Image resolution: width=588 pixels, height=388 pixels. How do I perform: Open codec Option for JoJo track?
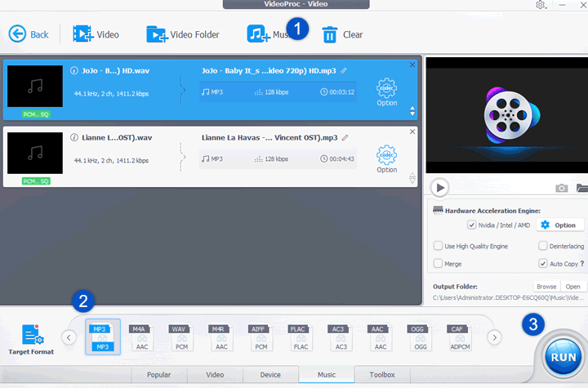point(386,92)
